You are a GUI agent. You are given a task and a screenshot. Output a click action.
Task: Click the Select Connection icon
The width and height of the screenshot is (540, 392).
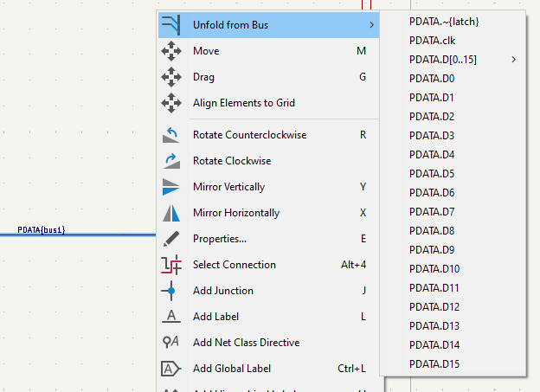click(x=171, y=265)
